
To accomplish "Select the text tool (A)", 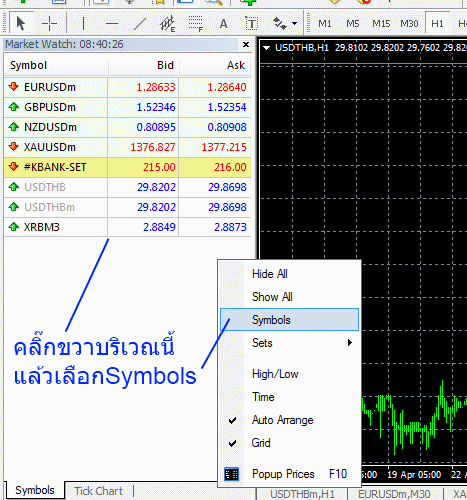I will pos(223,24).
